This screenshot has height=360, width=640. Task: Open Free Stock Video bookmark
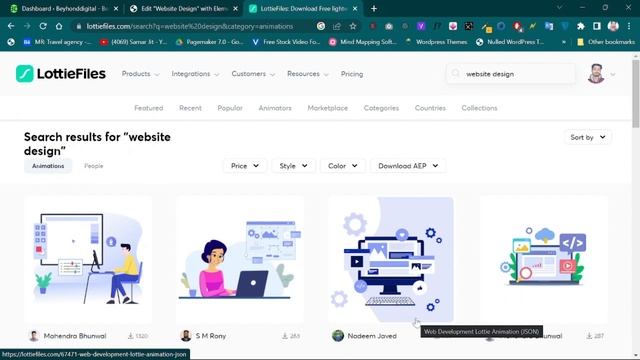tap(286, 42)
